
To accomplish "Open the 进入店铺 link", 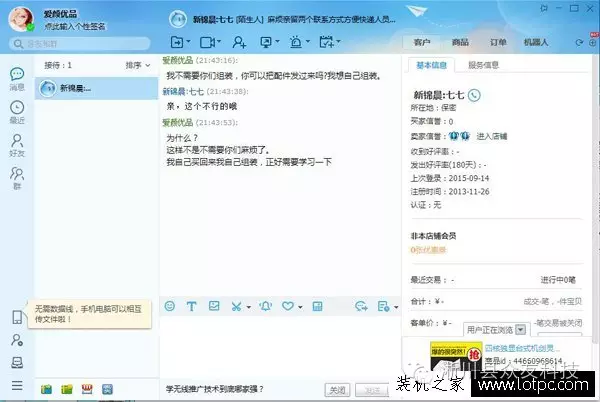I will (492, 136).
